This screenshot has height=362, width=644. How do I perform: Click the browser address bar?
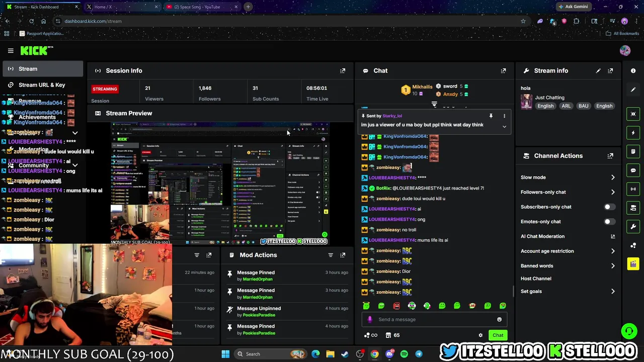tap(289, 21)
